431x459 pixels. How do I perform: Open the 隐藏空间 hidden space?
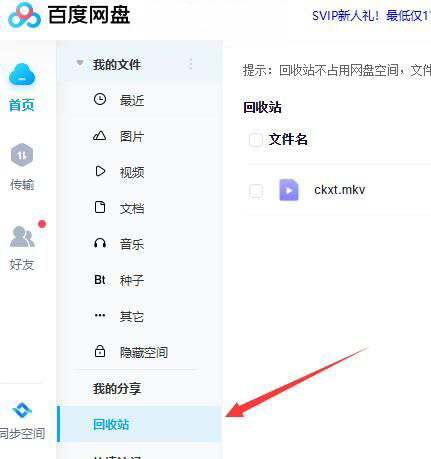(144, 352)
